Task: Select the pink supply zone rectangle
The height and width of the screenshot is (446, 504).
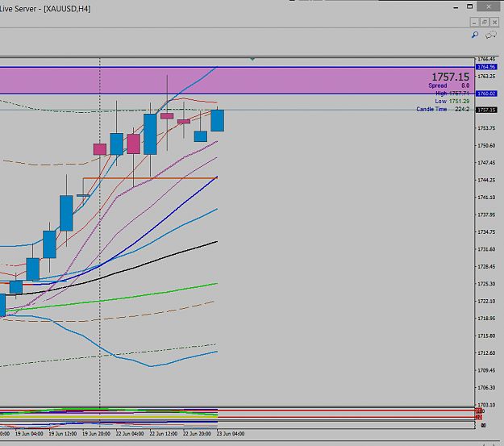Action: [237, 81]
